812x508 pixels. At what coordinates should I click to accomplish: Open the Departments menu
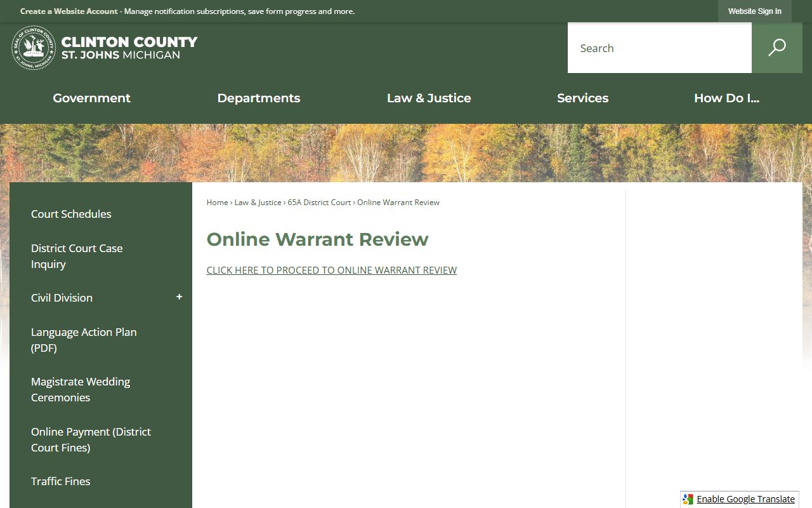pos(258,98)
